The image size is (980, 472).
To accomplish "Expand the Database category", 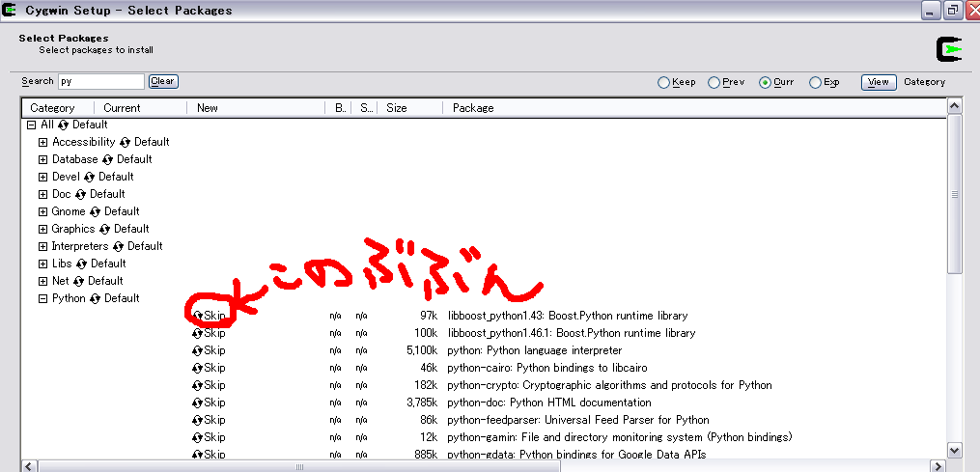I will point(43,160).
